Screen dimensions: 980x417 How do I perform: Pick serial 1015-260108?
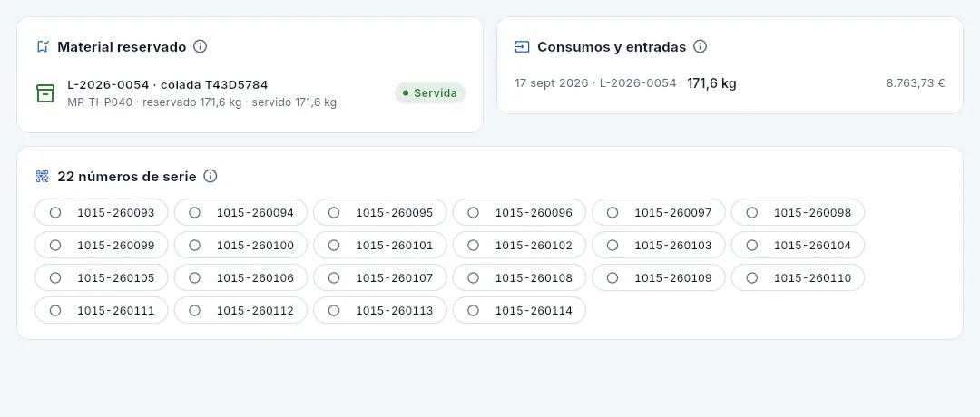coord(519,277)
